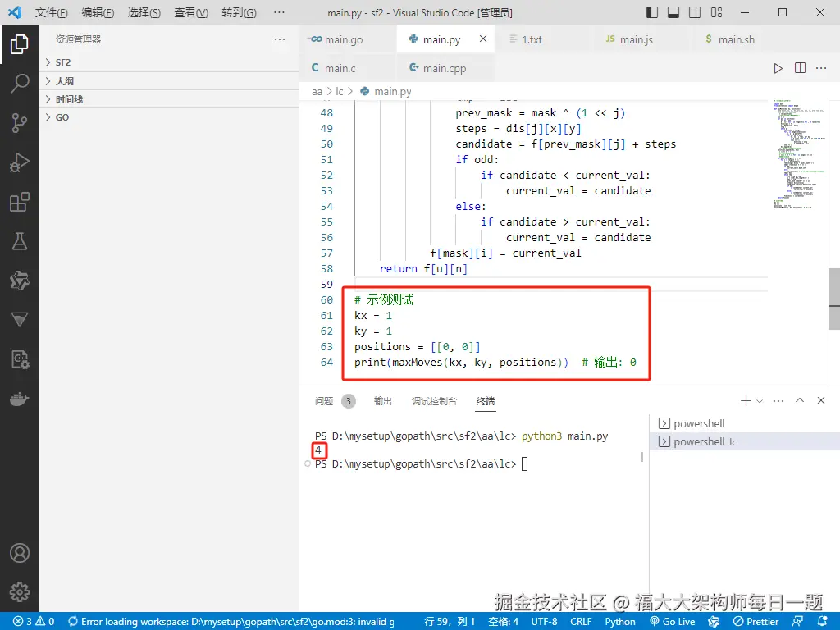Close the terminal panel

pos(820,400)
